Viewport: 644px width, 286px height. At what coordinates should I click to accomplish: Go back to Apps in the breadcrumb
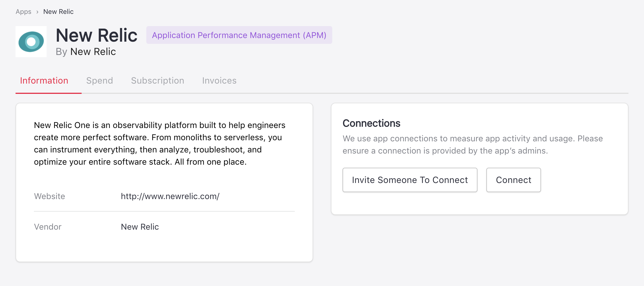tap(23, 12)
